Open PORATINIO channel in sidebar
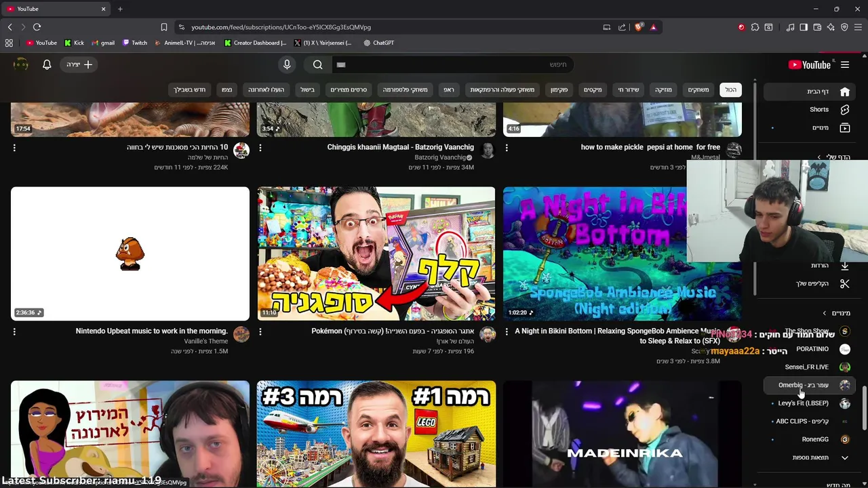 [x=810, y=349]
